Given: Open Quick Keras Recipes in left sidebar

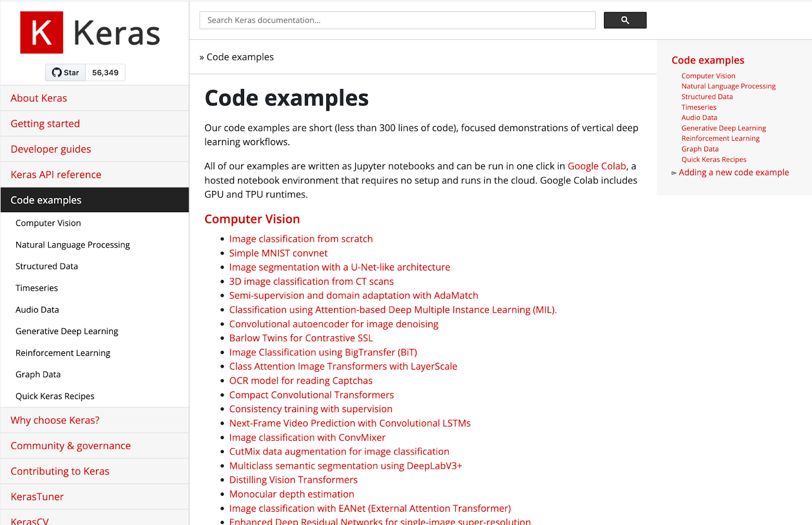Looking at the screenshot, I should point(55,396).
